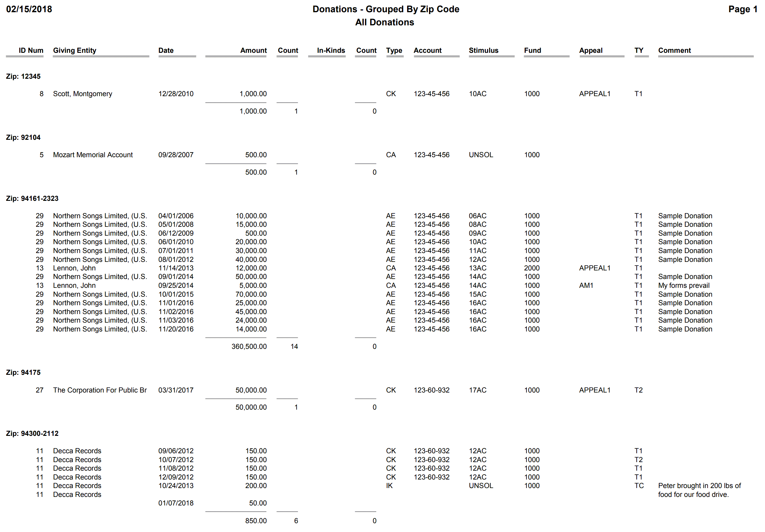This screenshot has height=532, width=765.
Task: Click the Fund column header
Action: (532, 50)
